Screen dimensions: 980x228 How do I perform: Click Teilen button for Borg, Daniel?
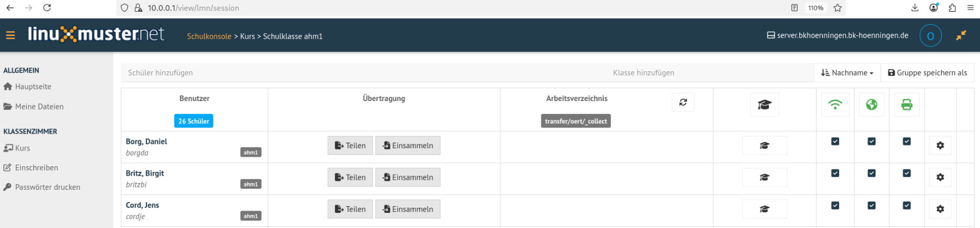point(350,145)
